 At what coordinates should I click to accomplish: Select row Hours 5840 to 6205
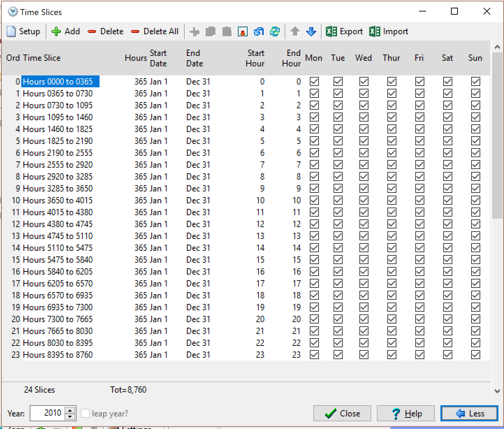(246, 271)
